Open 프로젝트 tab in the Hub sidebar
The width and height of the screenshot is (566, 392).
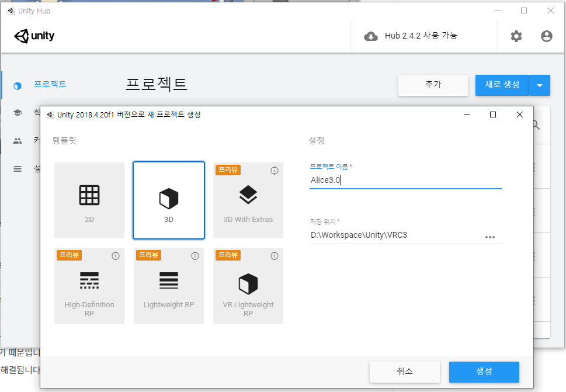pos(50,85)
